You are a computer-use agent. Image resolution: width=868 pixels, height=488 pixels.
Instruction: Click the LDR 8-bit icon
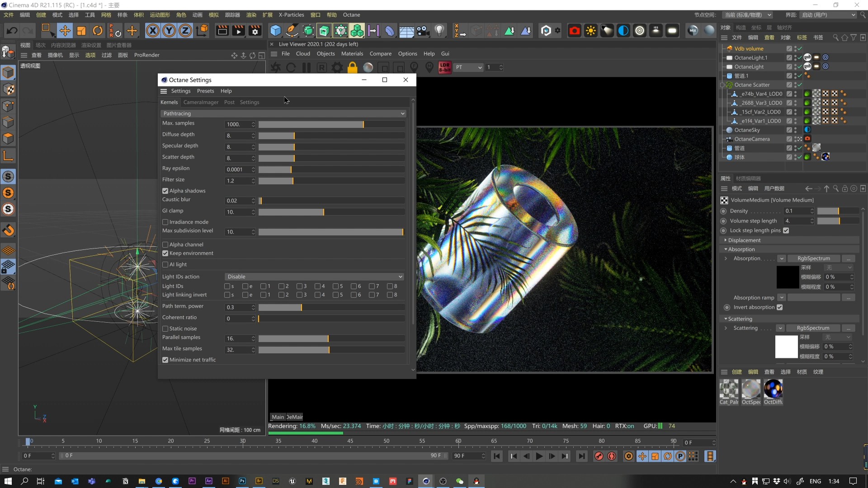445,67
